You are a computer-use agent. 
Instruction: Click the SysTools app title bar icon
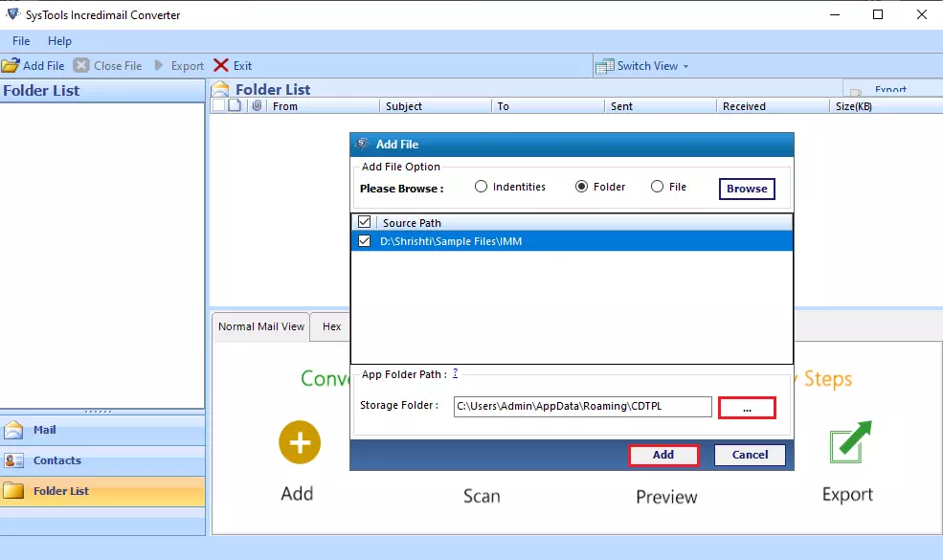coord(12,14)
